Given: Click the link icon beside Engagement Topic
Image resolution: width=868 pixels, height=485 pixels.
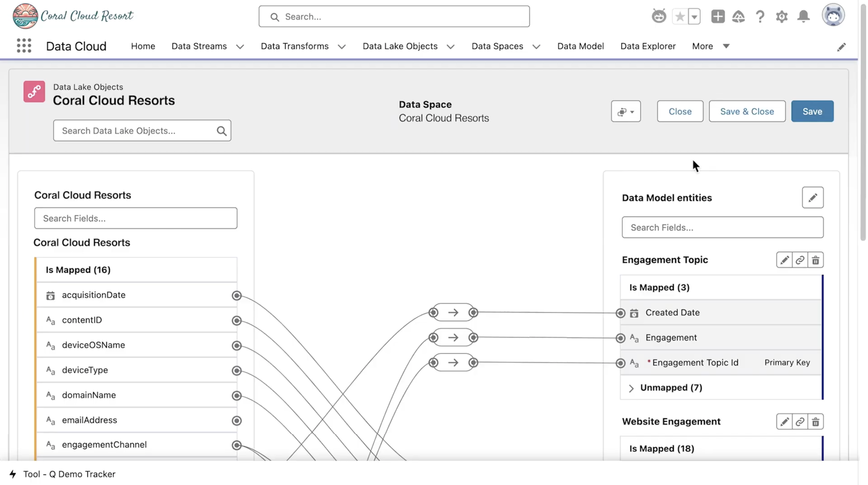Looking at the screenshot, I should [x=800, y=260].
